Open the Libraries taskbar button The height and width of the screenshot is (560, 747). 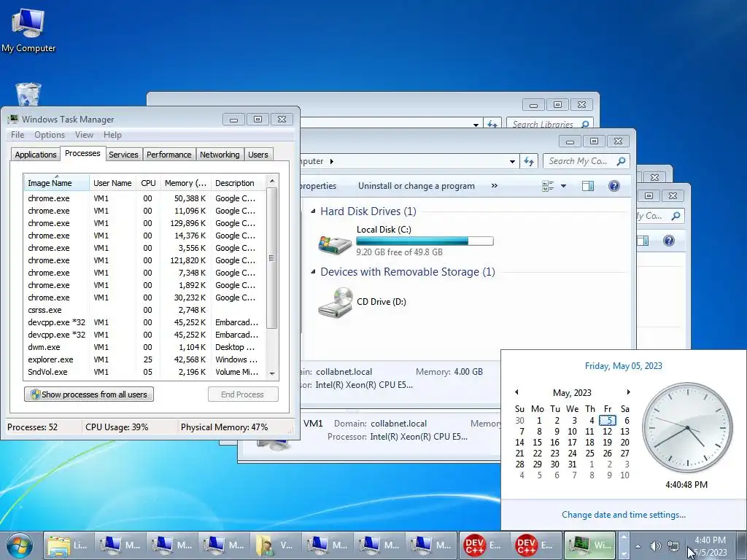coord(68,545)
